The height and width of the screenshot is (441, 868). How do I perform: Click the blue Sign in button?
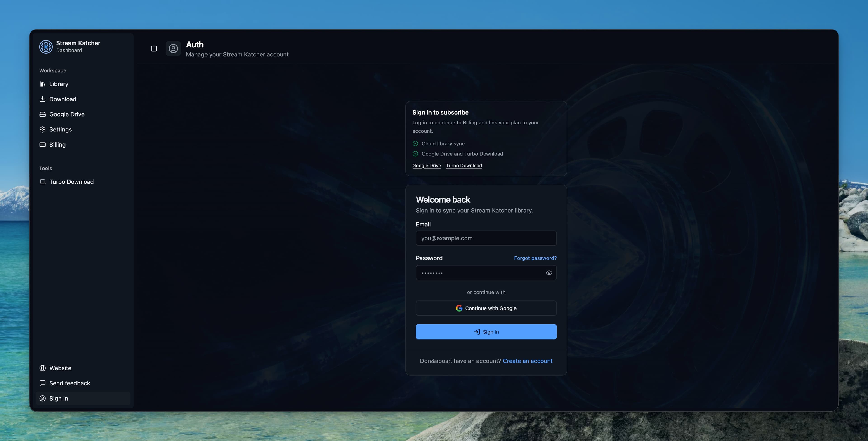coord(486,332)
